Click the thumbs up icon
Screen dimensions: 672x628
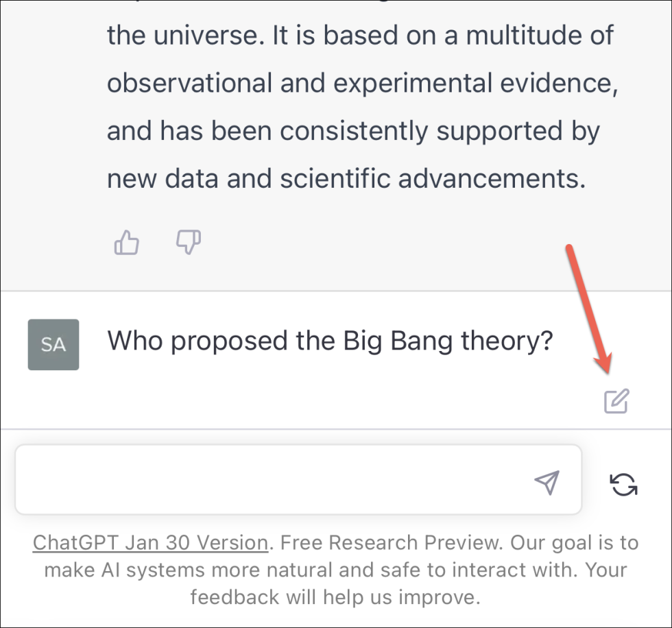click(127, 242)
